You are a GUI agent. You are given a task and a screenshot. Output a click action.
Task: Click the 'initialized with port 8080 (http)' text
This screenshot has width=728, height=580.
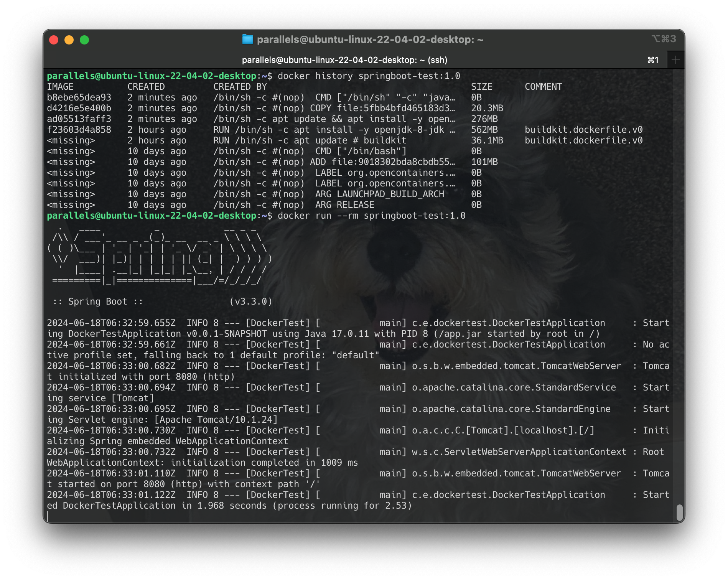point(146,377)
